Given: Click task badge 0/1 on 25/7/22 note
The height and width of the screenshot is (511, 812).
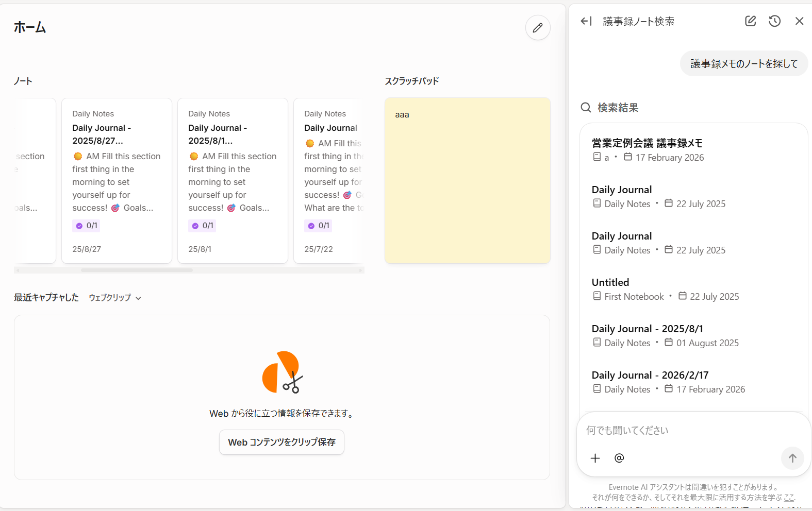Looking at the screenshot, I should pos(319,226).
